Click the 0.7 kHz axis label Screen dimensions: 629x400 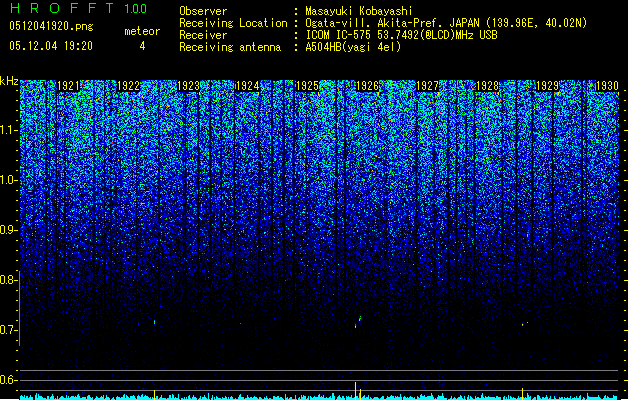pyautogui.click(x=8, y=330)
